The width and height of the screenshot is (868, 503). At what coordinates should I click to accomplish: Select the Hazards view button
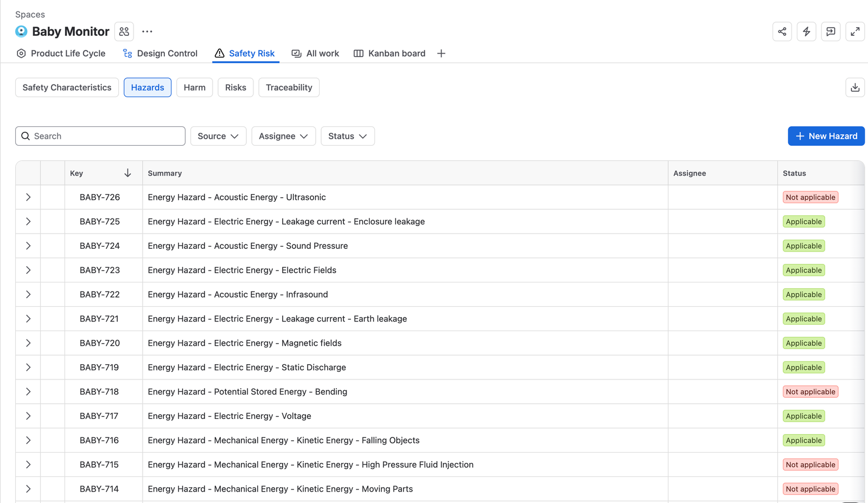pyautogui.click(x=148, y=87)
